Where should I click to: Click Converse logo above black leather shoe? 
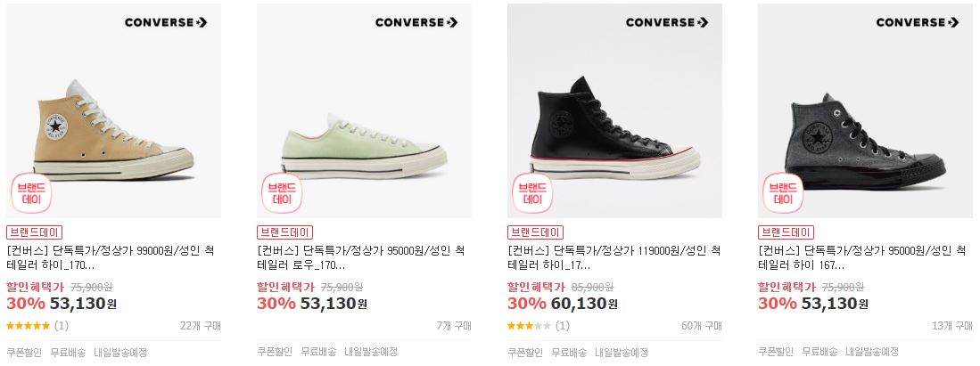click(x=667, y=22)
